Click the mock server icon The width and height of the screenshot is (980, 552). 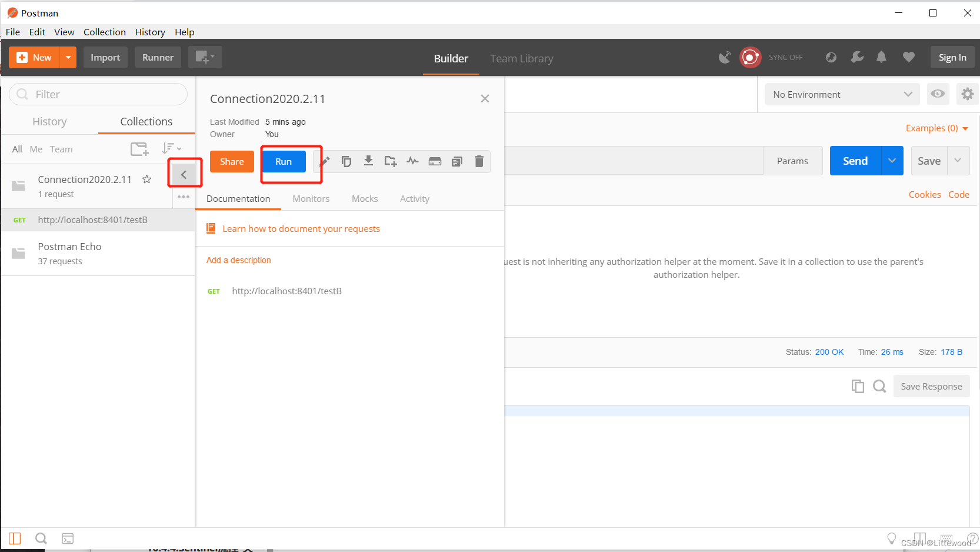point(435,161)
